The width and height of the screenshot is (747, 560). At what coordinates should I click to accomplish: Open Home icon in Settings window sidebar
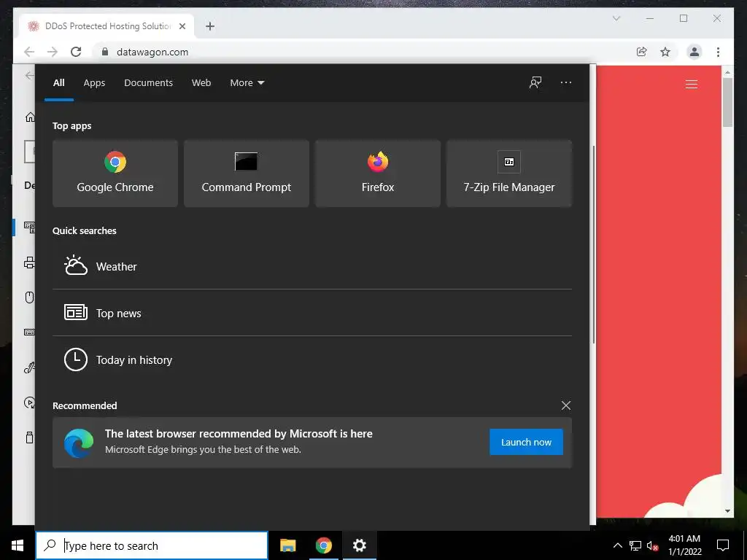tap(30, 117)
